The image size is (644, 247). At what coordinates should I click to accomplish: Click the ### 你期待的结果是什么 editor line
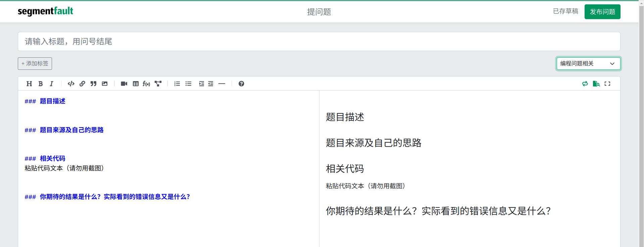(x=107, y=197)
